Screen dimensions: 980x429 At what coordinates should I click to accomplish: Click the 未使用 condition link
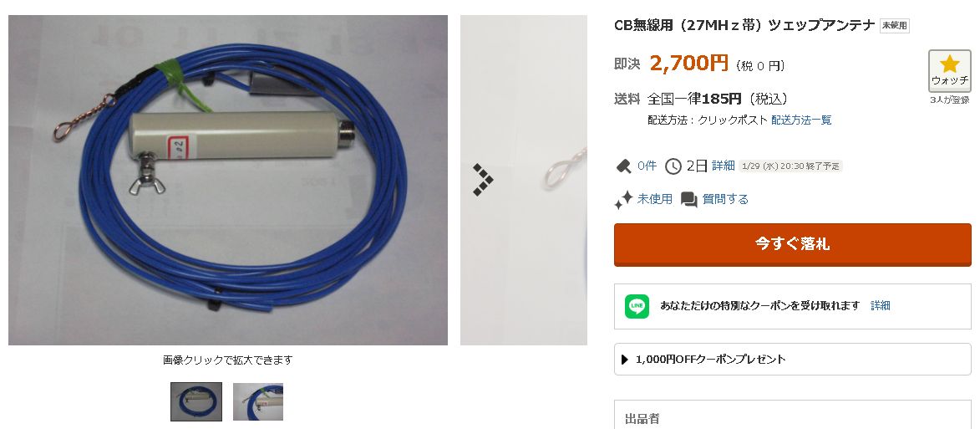[x=654, y=199]
